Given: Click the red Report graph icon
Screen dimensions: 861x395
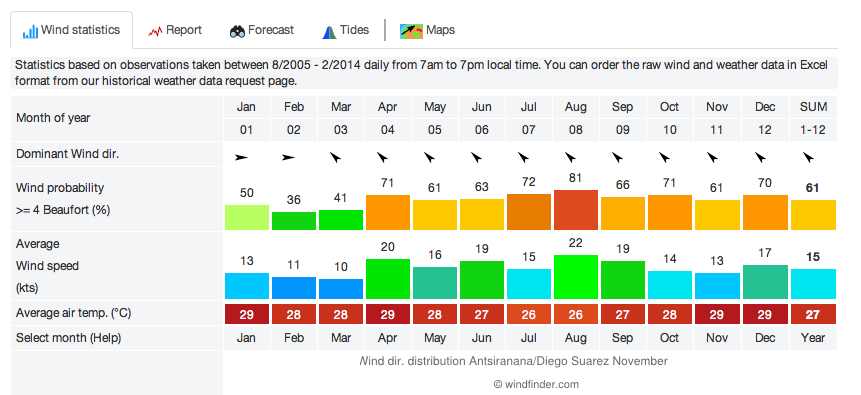Looking at the screenshot, I should click(x=155, y=31).
